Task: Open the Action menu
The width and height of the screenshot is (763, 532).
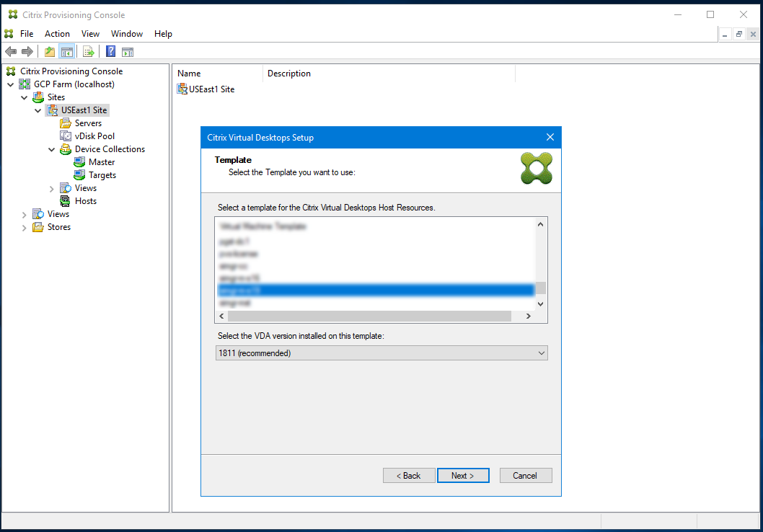Action: coord(57,33)
